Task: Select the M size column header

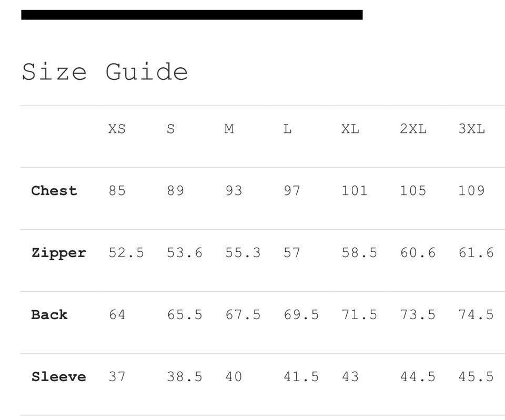Action: pyautogui.click(x=229, y=129)
